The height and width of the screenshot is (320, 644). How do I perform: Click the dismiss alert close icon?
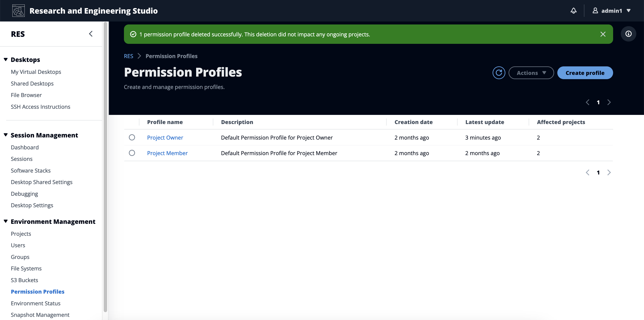pos(602,34)
